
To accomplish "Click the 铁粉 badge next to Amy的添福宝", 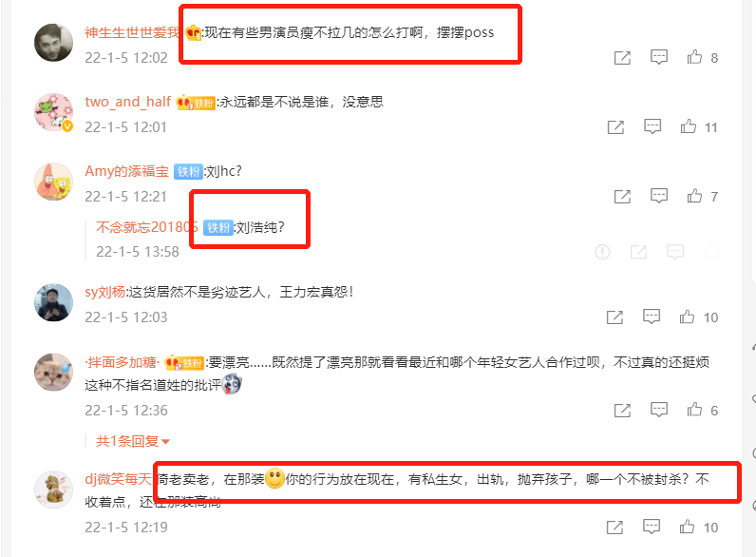I will click(x=188, y=171).
